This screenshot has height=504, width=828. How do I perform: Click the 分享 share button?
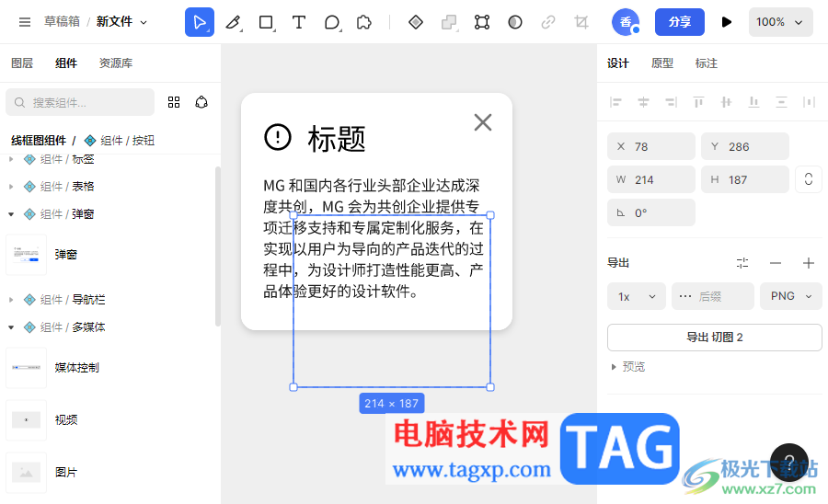[680, 22]
